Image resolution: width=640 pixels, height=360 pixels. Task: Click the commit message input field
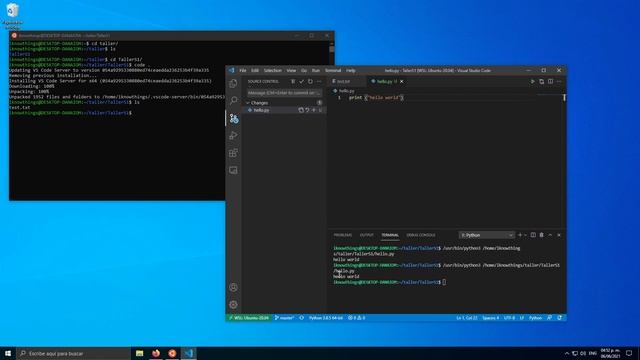[284, 93]
